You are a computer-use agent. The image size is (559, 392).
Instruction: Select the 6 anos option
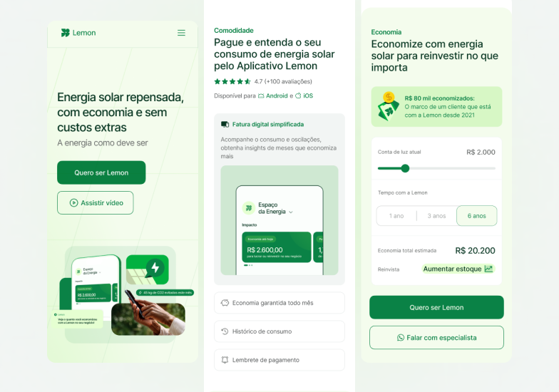tap(476, 215)
